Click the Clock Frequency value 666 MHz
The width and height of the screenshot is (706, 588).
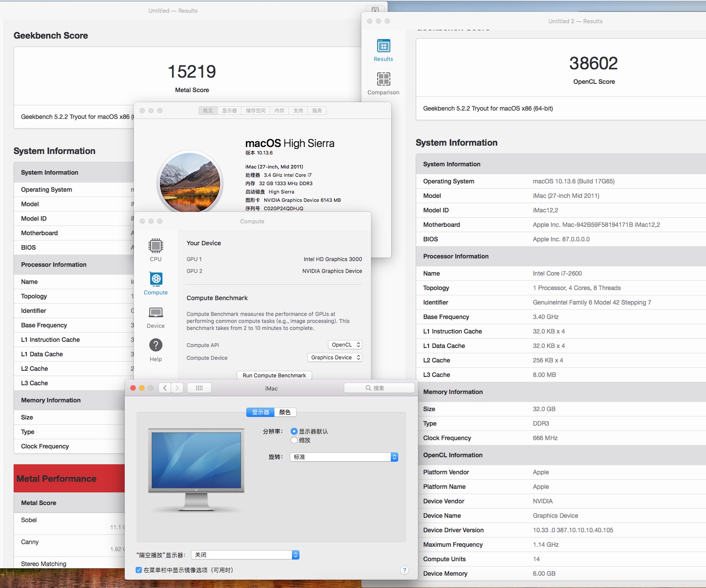(545, 438)
